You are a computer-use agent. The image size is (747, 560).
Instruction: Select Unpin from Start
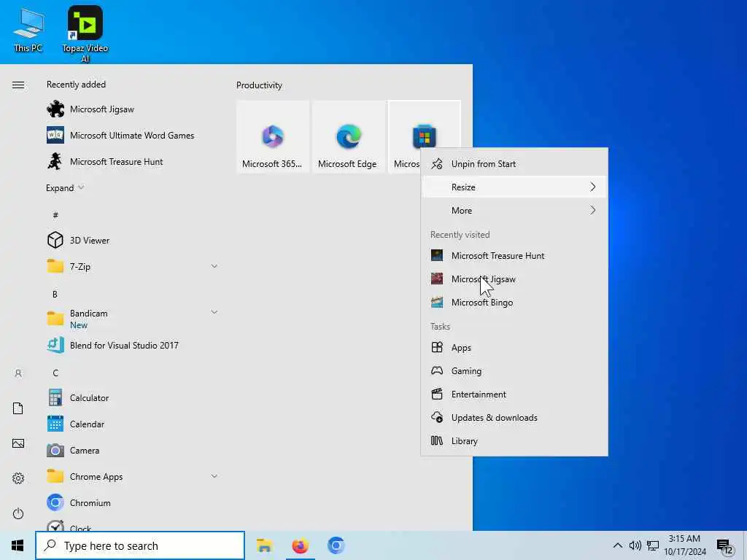click(514, 164)
